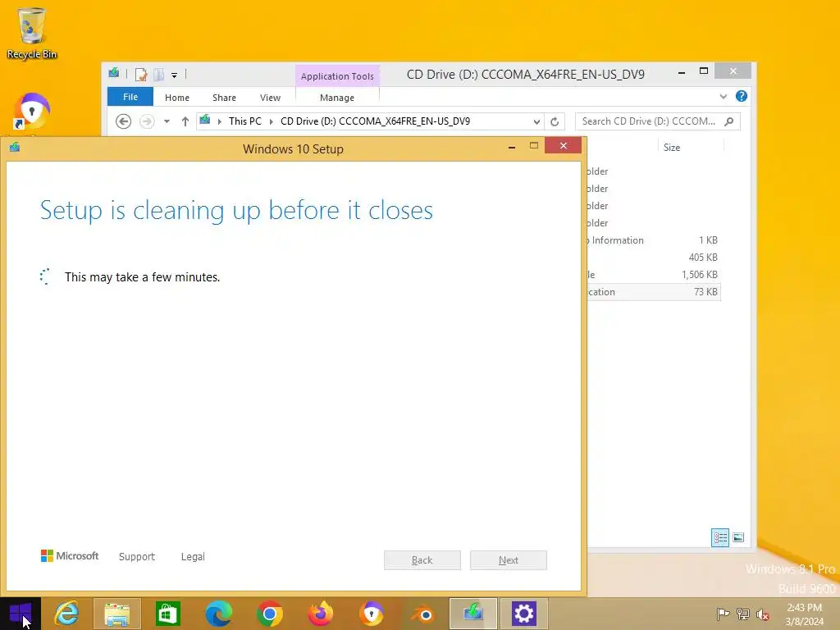Launch Internet Explorer from taskbar
Image resolution: width=840 pixels, height=630 pixels.
click(x=67, y=614)
